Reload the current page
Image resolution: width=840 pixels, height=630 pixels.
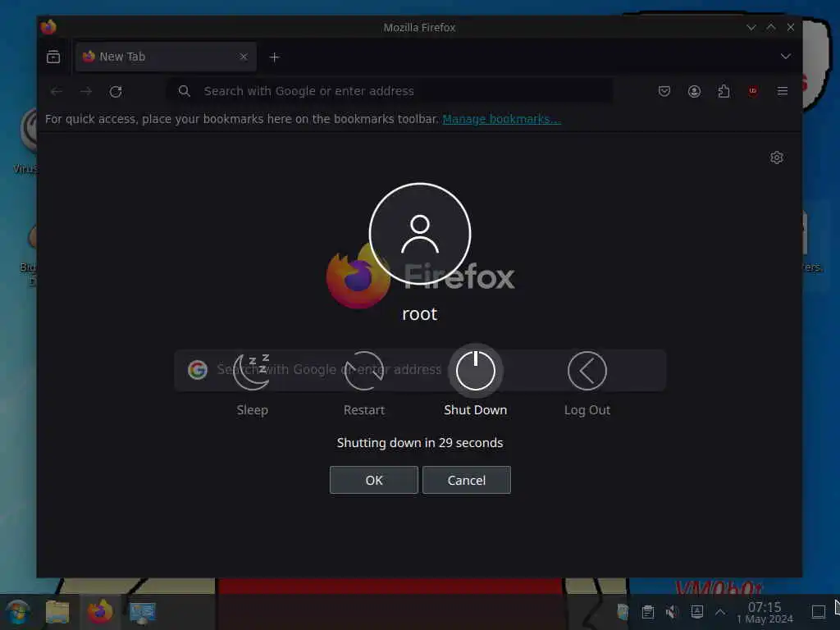(x=116, y=92)
